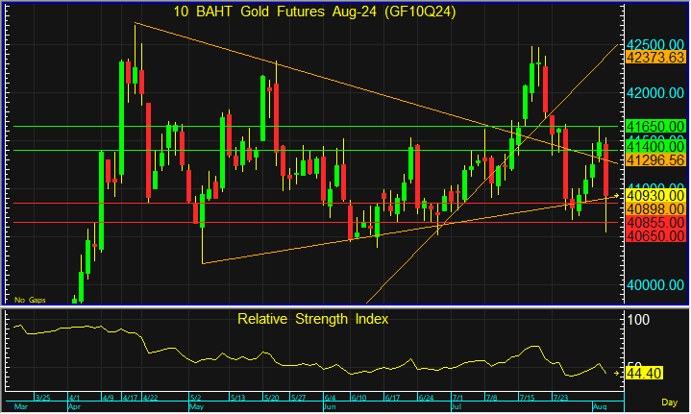This screenshot has height=414, width=691.
Task: Select the 40930.00 yellow last price label
Action: pos(655,197)
